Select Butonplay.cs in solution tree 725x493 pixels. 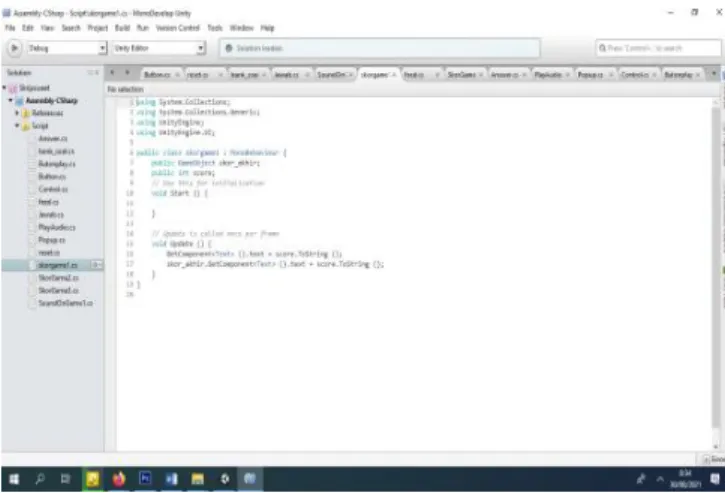[57, 164]
